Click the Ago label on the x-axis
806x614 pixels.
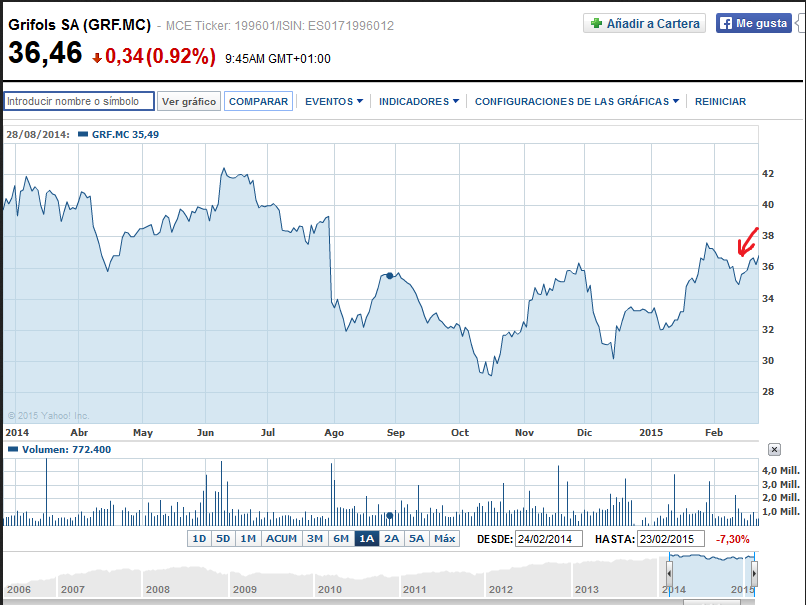tap(334, 432)
